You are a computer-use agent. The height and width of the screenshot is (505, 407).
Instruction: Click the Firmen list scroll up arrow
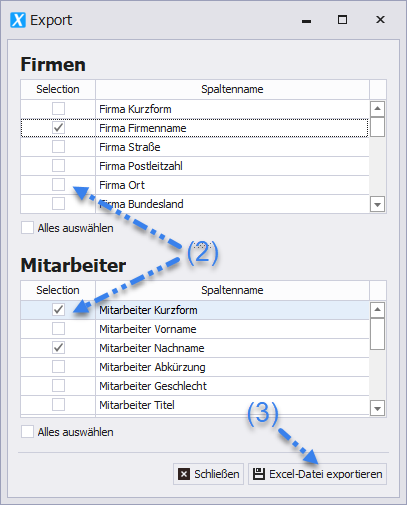[x=377, y=109]
